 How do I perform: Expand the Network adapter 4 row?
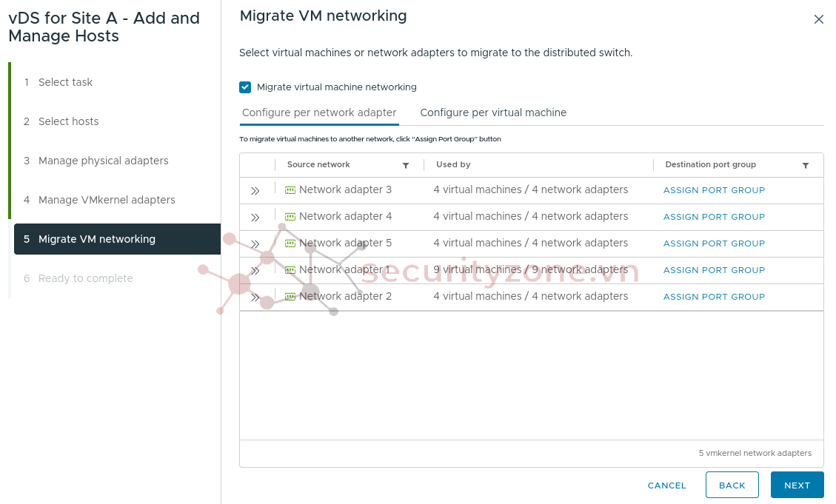pos(255,218)
